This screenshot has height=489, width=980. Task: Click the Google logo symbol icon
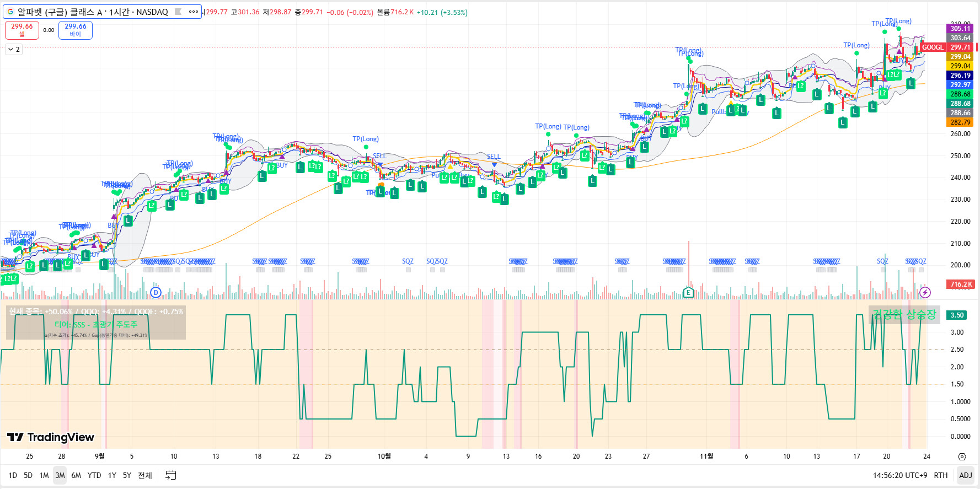click(x=10, y=12)
